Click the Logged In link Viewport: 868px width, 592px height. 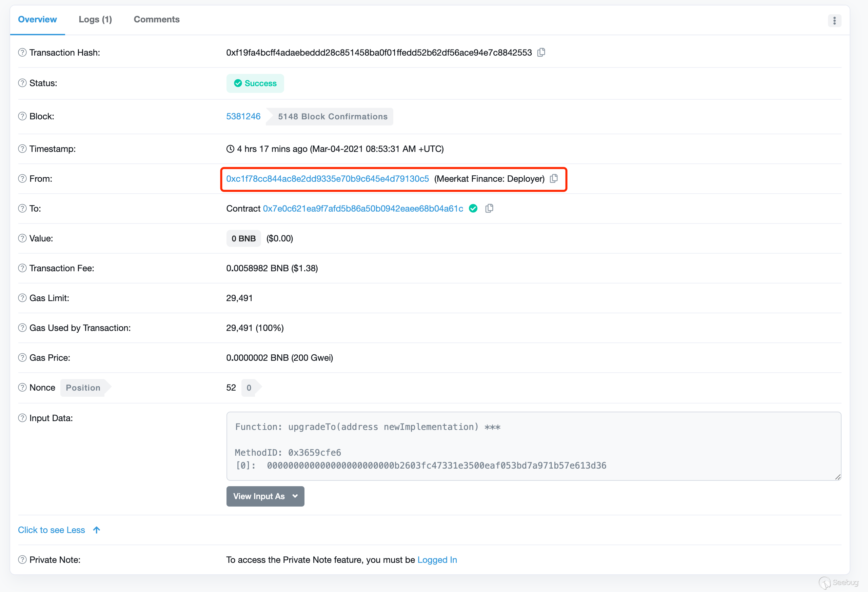[x=437, y=559]
